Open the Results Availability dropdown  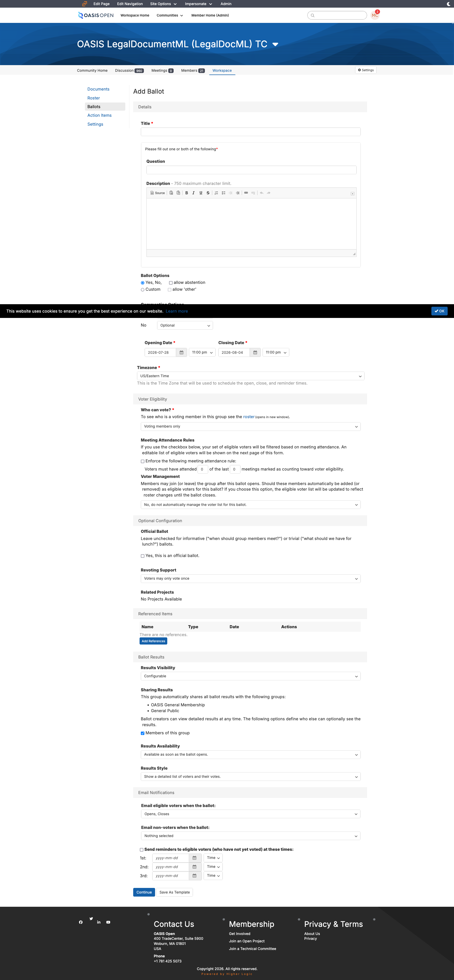(251, 755)
